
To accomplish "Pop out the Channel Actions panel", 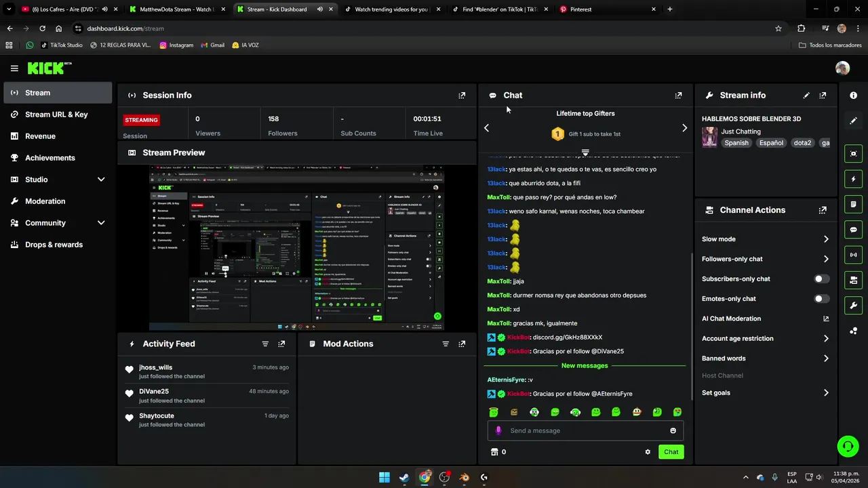I will [x=823, y=210].
